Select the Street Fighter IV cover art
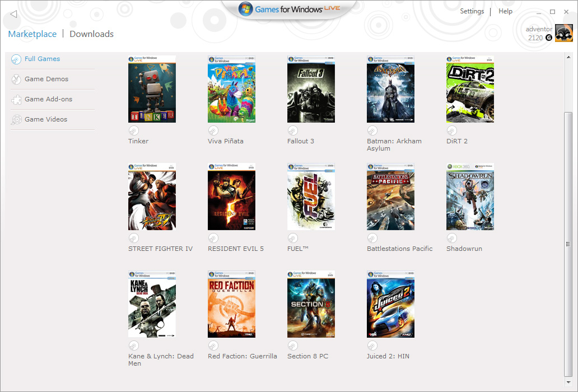The height and width of the screenshot is (392, 578). 152,197
